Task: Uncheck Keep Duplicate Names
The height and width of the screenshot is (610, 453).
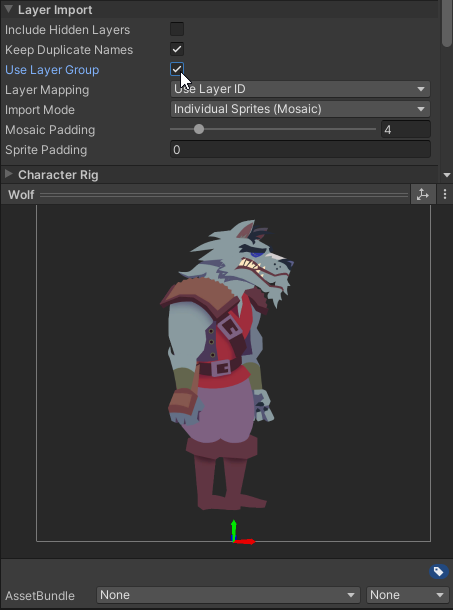Action: pos(177,49)
